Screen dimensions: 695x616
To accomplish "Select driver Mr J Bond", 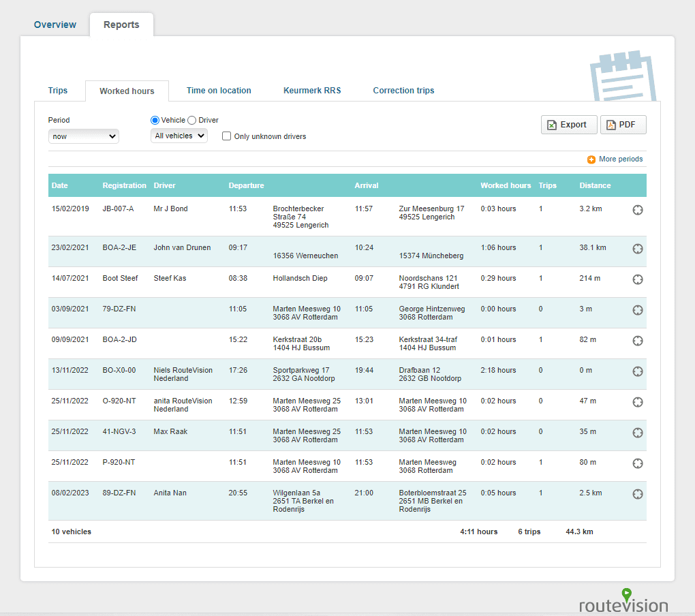I will pos(170,209).
